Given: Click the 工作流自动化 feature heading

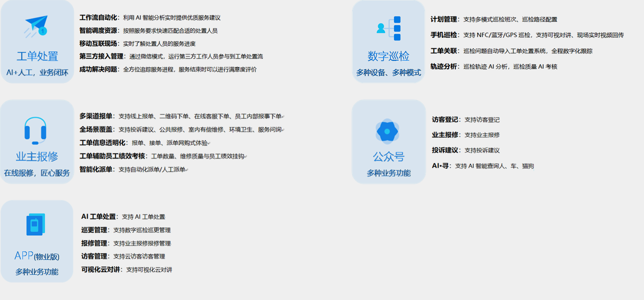Looking at the screenshot, I should (x=98, y=18).
